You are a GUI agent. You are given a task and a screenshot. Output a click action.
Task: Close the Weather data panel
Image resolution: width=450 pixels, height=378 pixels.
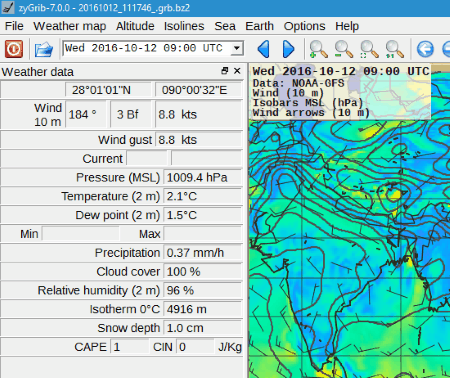[237, 71]
